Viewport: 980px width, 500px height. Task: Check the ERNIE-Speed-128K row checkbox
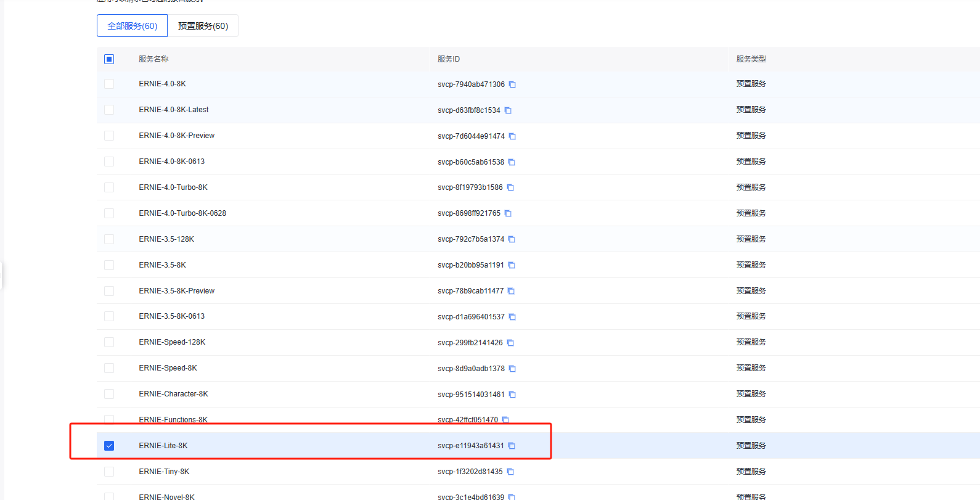pos(109,342)
